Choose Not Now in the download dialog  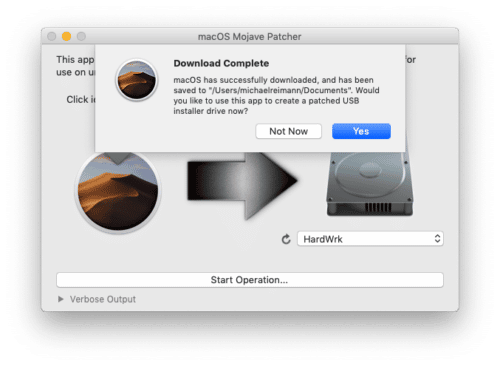click(288, 131)
